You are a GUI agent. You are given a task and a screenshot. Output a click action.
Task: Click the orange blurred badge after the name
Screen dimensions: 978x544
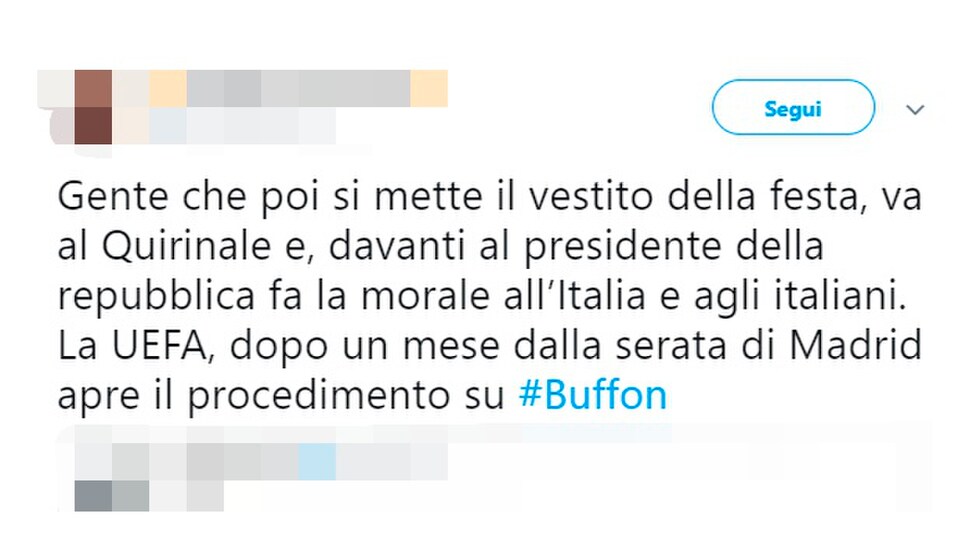(x=428, y=89)
